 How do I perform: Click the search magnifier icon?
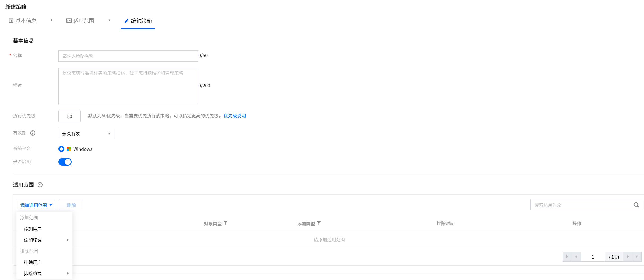click(636, 205)
